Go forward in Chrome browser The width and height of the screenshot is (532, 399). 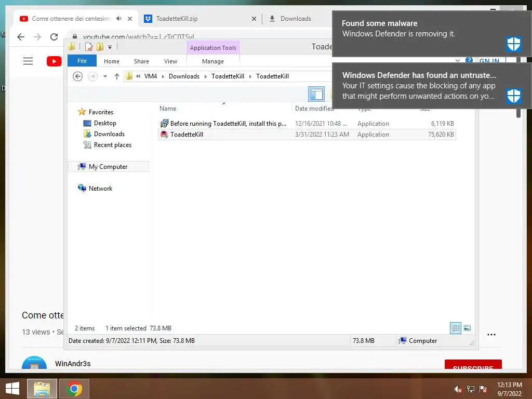[37, 37]
